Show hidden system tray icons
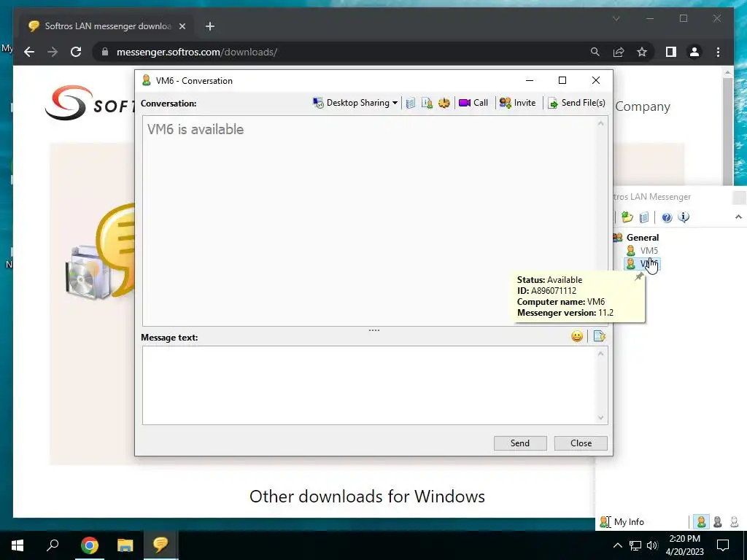The width and height of the screenshot is (747, 560). point(617,545)
